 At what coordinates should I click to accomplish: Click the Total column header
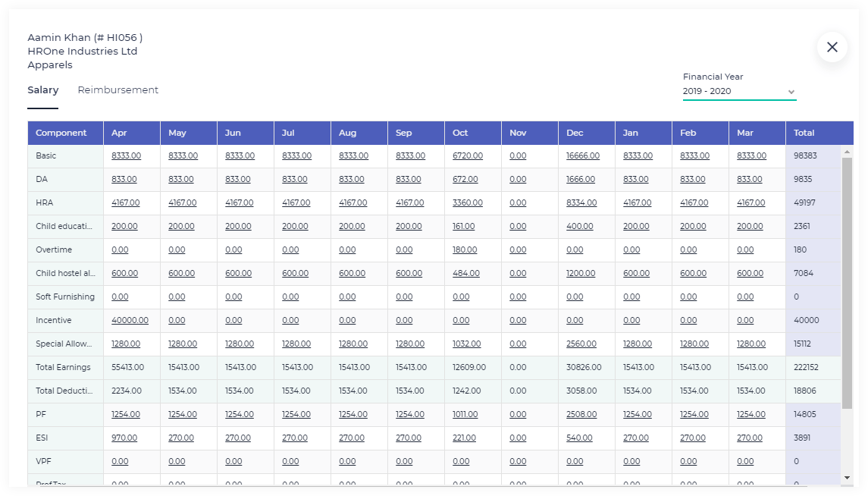point(819,133)
